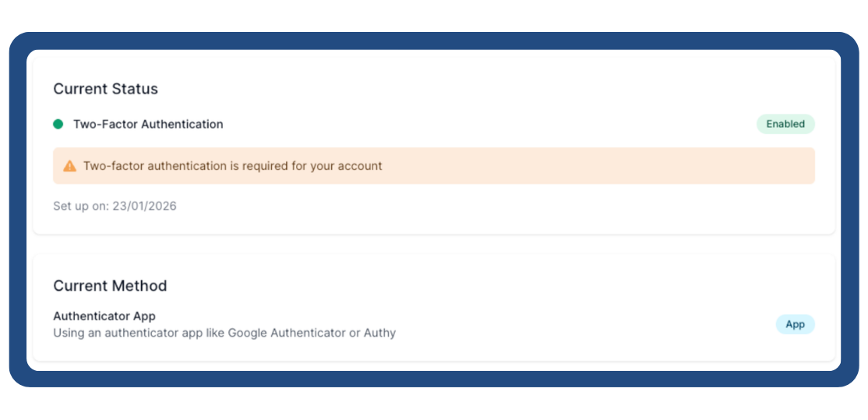Click the two-factor required warning message text
The image size is (868, 420).
click(232, 166)
